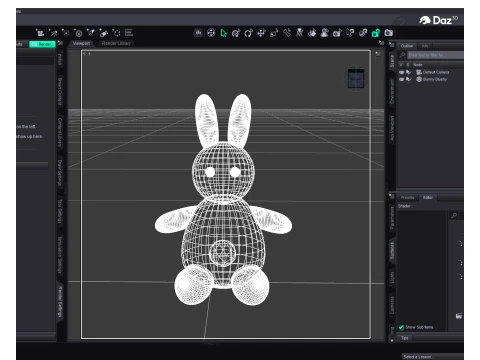Open the Parameters side tab
The height and width of the screenshot is (360, 480).
(x=392, y=218)
